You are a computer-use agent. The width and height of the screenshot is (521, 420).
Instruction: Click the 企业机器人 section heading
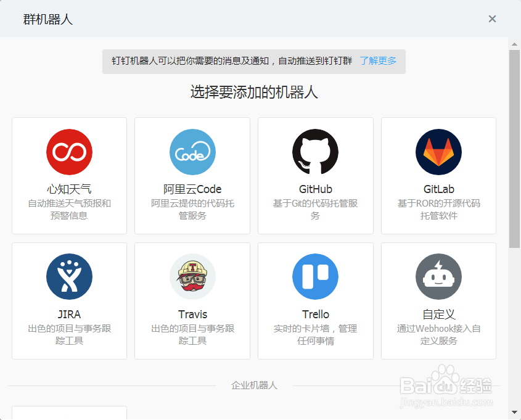click(x=254, y=385)
